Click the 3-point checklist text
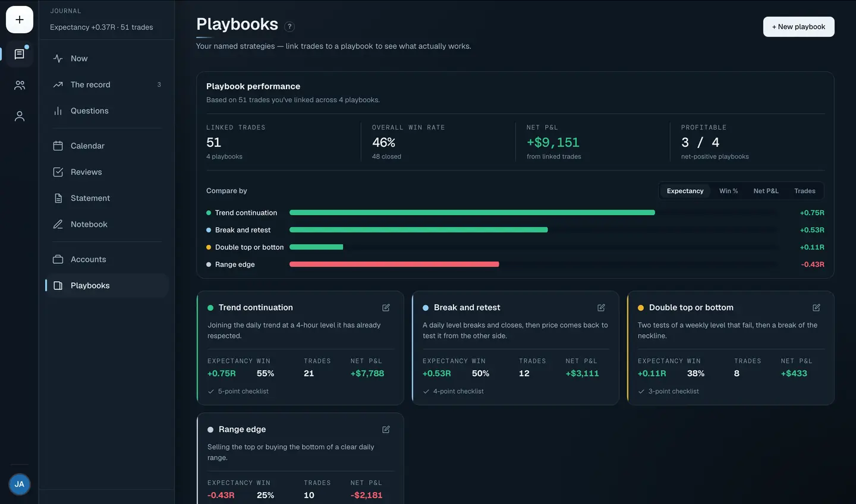The height and width of the screenshot is (504, 856). [x=674, y=391]
